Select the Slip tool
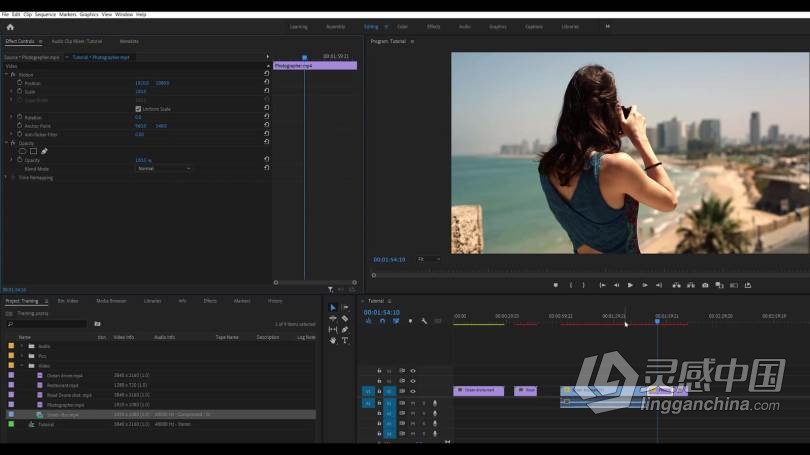 coord(333,330)
